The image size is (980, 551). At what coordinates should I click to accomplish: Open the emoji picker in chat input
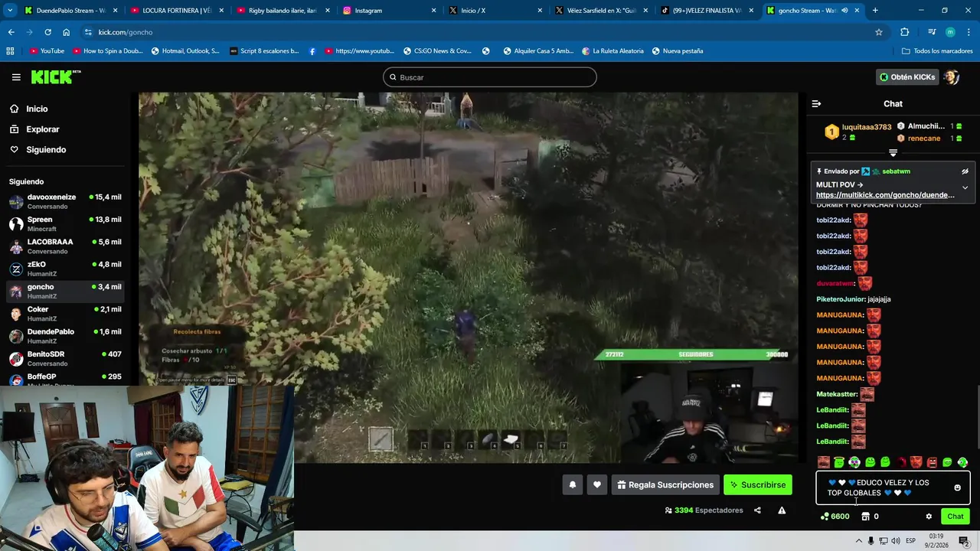tap(957, 487)
